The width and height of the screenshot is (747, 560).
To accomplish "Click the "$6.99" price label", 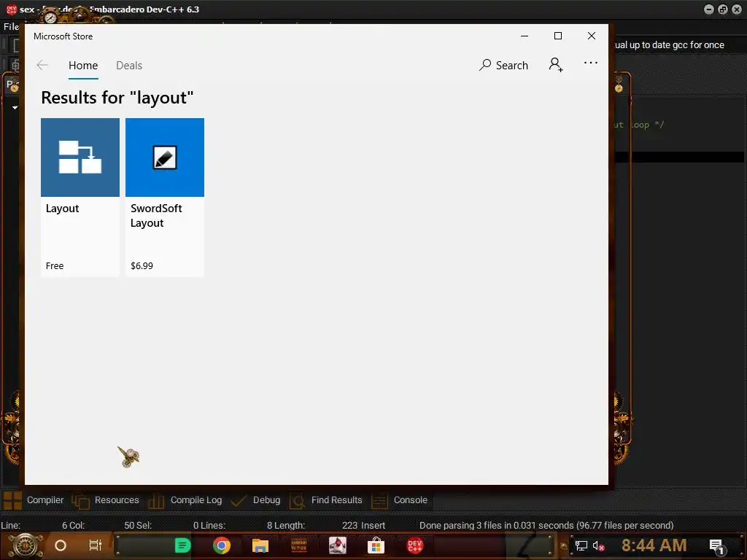I will tap(142, 265).
